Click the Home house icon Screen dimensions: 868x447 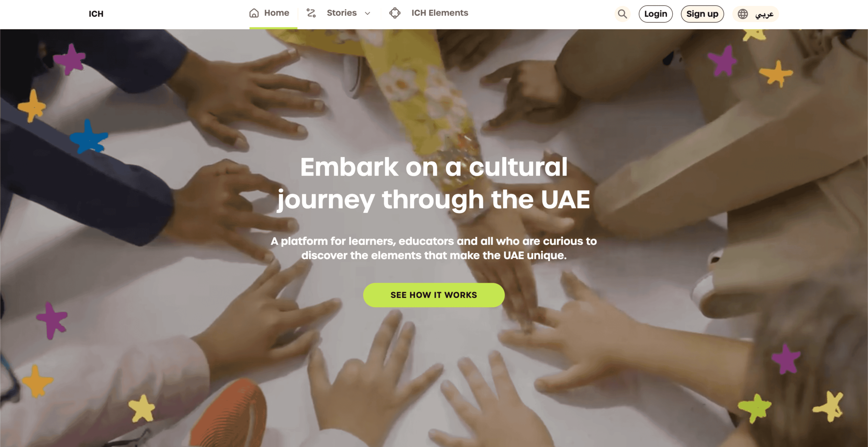(x=254, y=13)
